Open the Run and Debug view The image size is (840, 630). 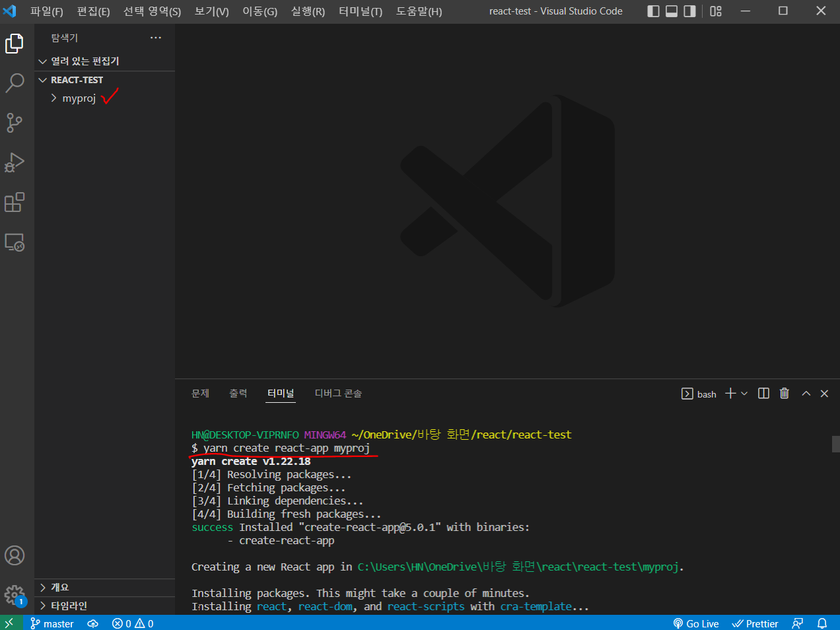(x=15, y=162)
